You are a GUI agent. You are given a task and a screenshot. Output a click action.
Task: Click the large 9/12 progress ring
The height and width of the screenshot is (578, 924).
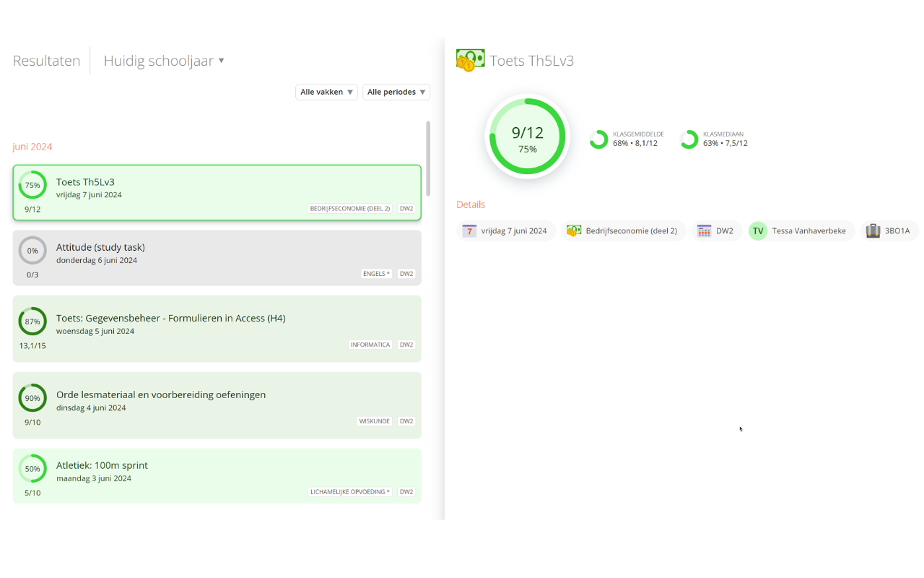coord(527,136)
